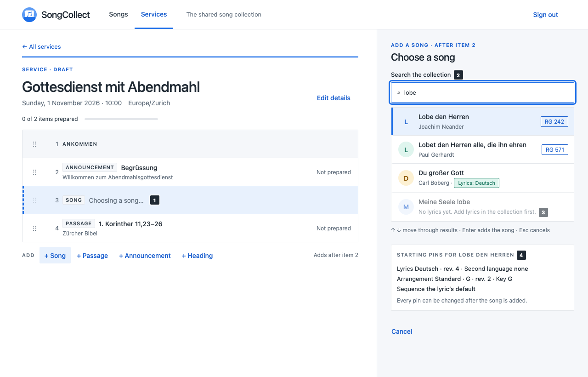Viewport: 588px width, 377px height.
Task: Click the Lyrics: Deutsch tag
Action: coord(476,183)
